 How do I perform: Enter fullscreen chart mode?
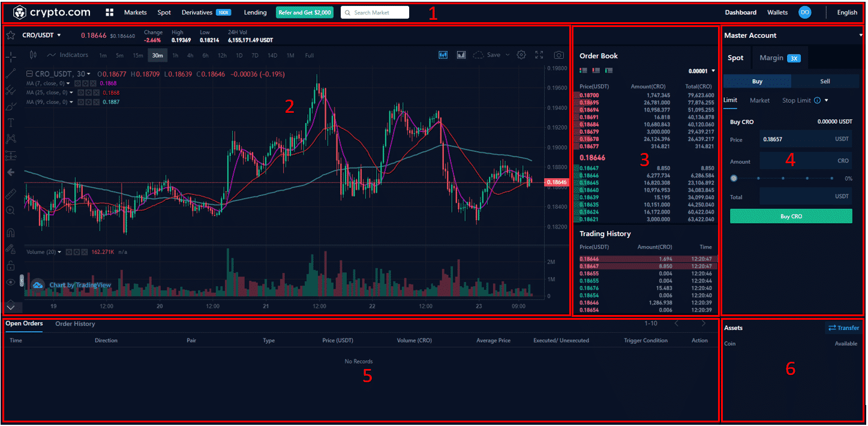539,55
